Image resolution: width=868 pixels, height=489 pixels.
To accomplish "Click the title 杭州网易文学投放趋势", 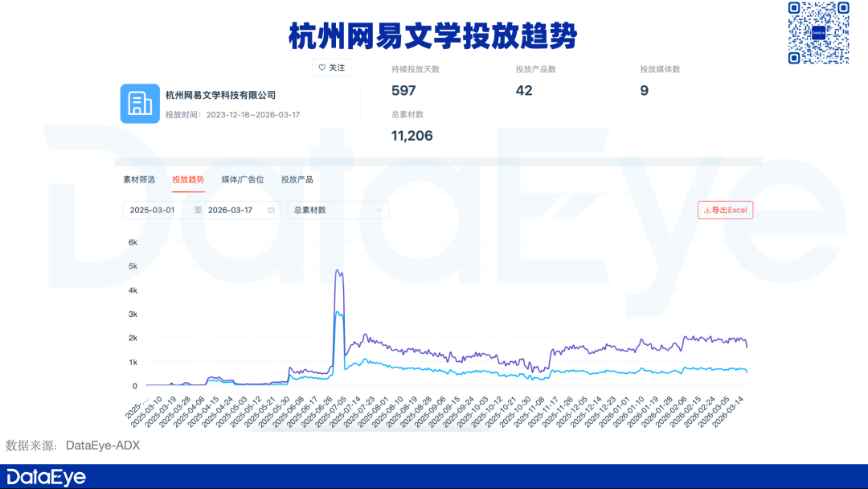I will [433, 36].
